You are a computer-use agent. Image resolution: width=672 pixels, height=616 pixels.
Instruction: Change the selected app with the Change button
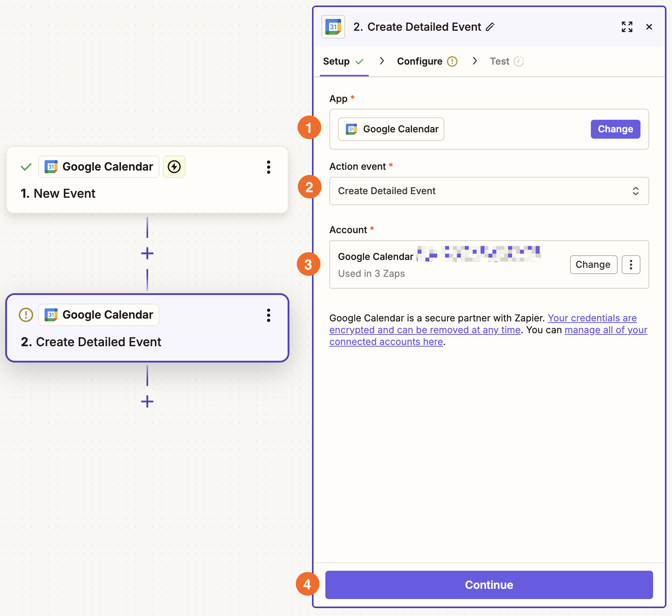tap(615, 129)
